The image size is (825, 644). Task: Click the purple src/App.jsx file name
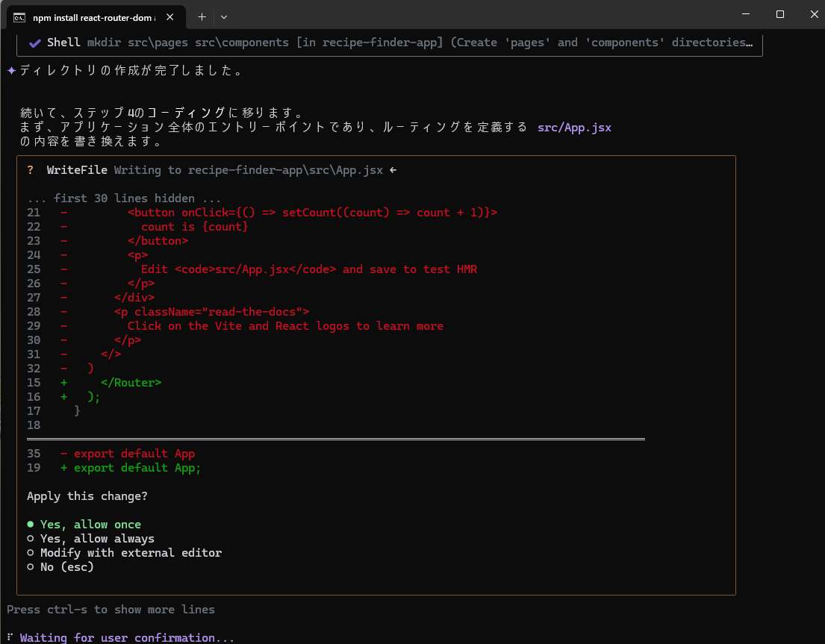tap(574, 128)
